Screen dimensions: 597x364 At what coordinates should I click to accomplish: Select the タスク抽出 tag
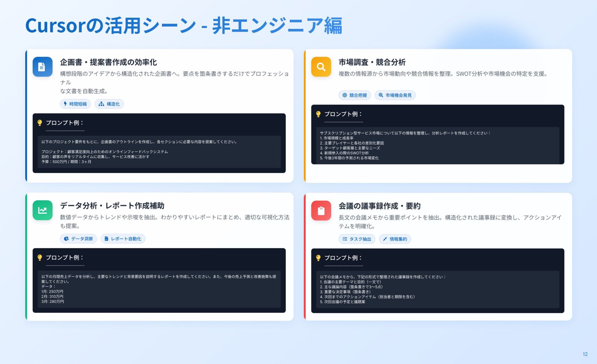tap(357, 239)
